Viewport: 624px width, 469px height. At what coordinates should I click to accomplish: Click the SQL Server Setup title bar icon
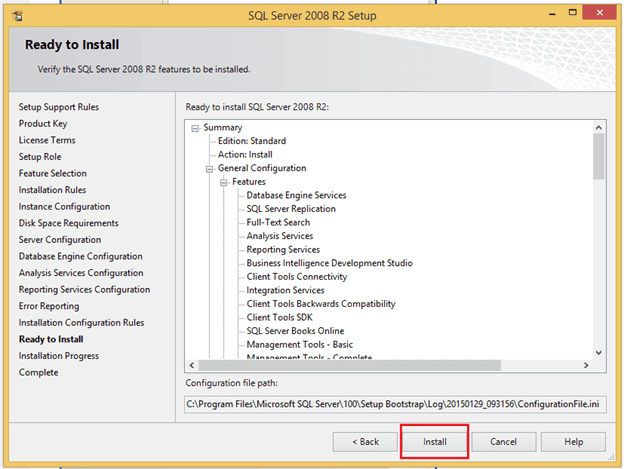point(17,16)
